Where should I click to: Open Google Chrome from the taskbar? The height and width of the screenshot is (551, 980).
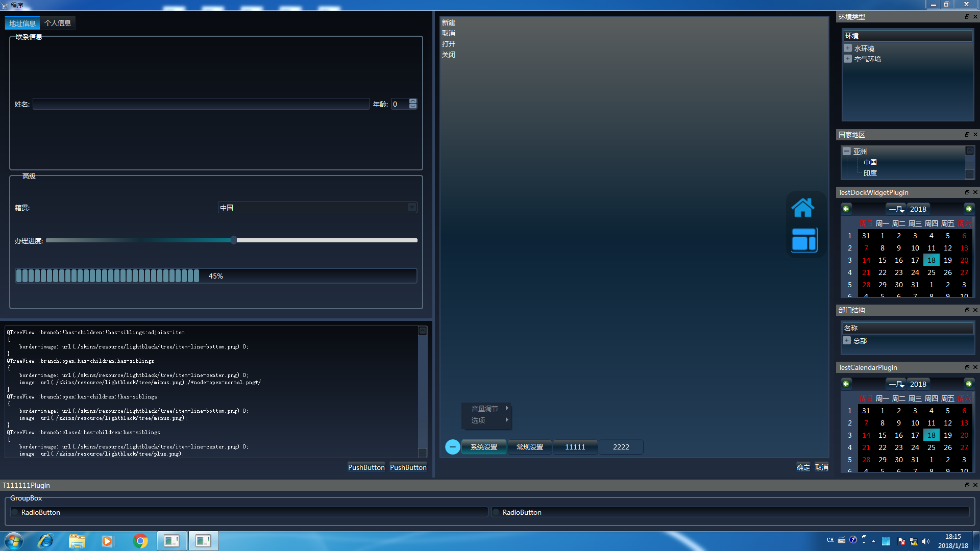[x=140, y=541]
